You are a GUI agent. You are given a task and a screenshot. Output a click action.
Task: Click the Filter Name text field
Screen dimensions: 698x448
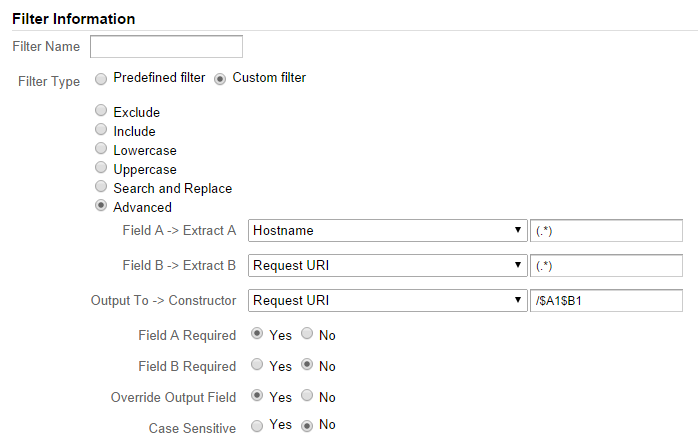[166, 47]
